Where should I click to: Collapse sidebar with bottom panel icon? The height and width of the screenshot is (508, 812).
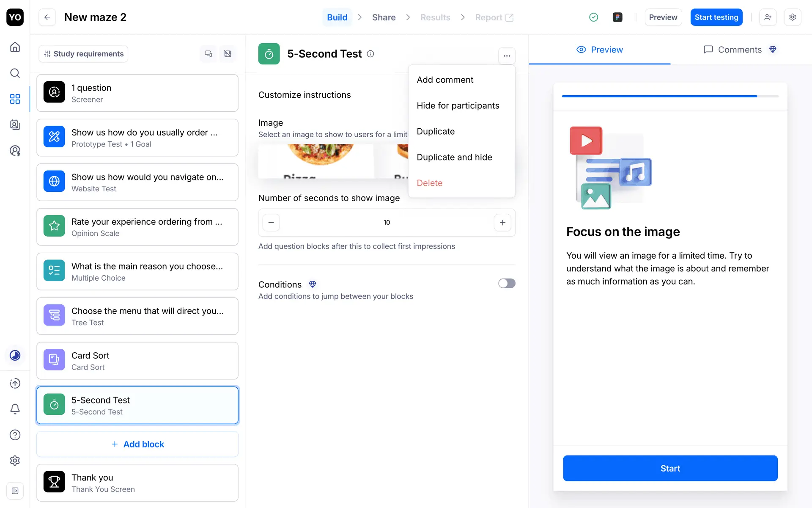(x=15, y=491)
